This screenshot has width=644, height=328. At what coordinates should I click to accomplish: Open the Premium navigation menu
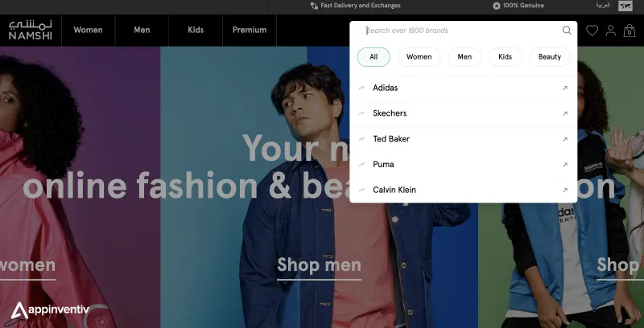[250, 30]
